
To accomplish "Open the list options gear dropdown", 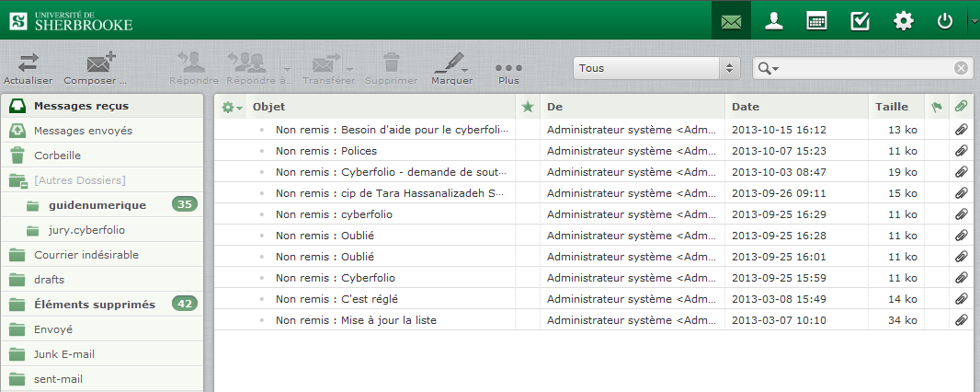I will pos(233,107).
